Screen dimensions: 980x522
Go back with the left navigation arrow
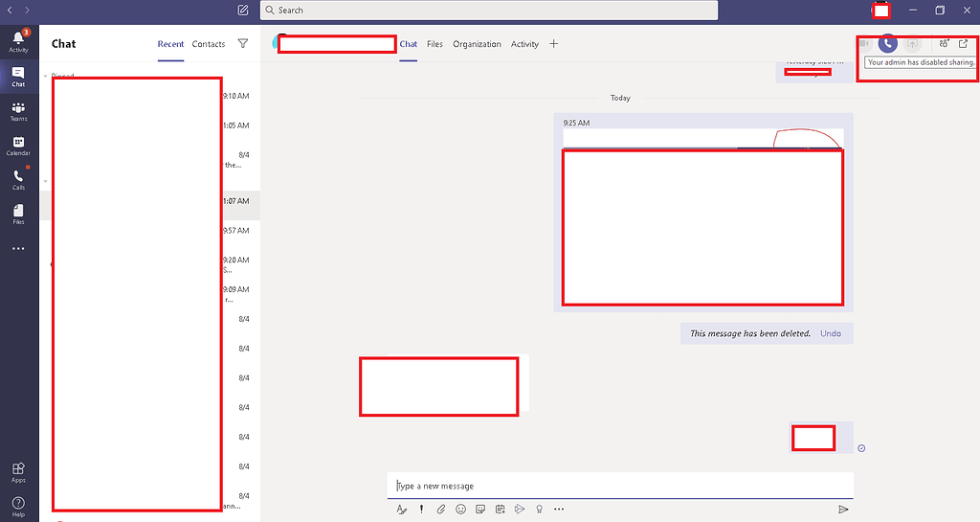point(10,10)
